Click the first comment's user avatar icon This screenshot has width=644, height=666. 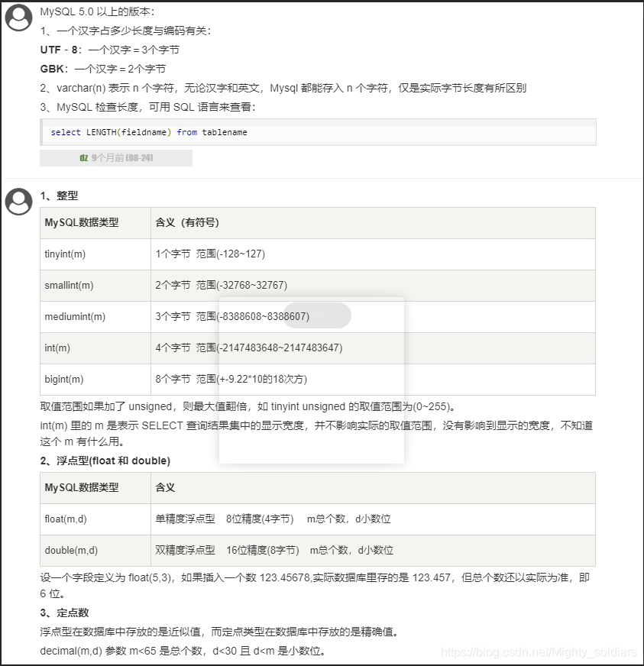click(x=18, y=18)
